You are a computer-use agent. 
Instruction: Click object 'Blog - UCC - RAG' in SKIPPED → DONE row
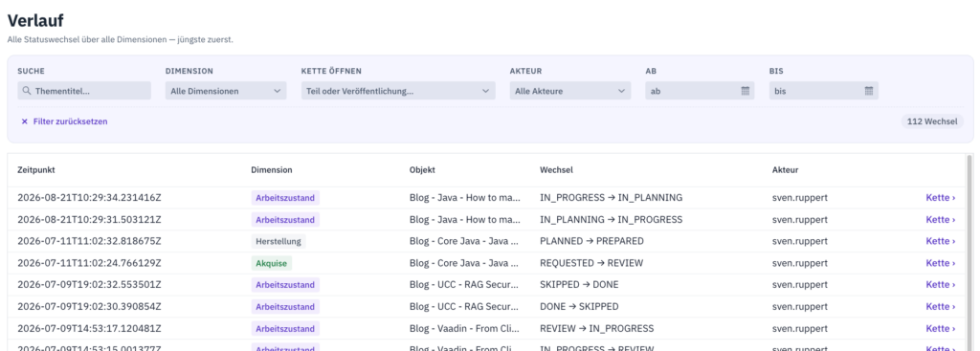click(x=464, y=285)
